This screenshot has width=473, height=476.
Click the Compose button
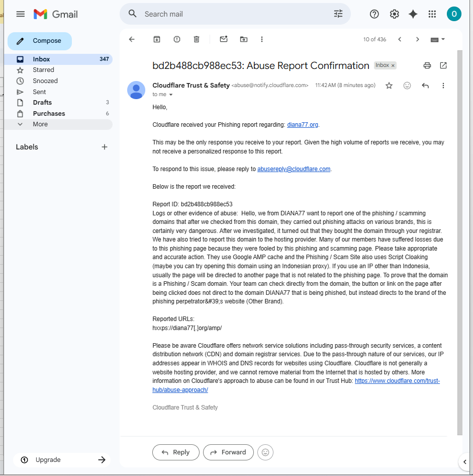(40, 41)
